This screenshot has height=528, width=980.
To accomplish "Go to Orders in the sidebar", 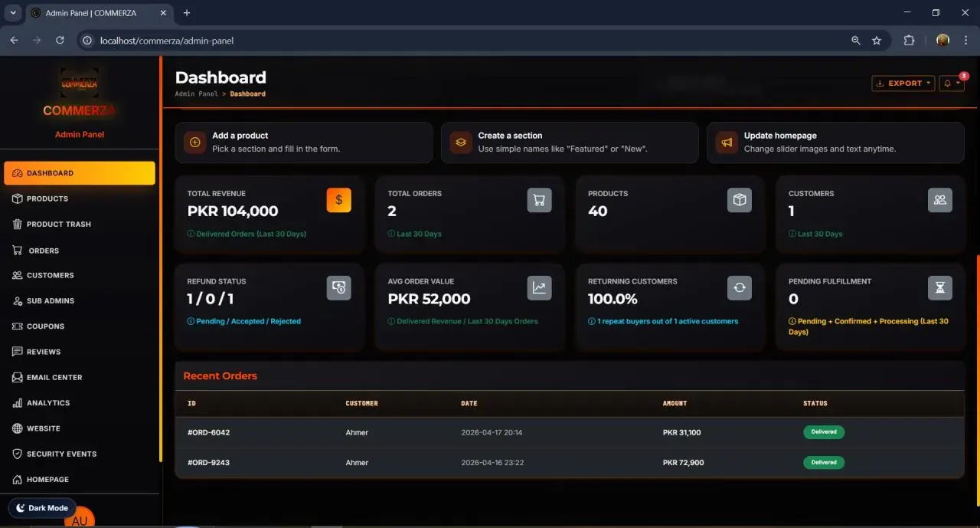I will [80, 251].
